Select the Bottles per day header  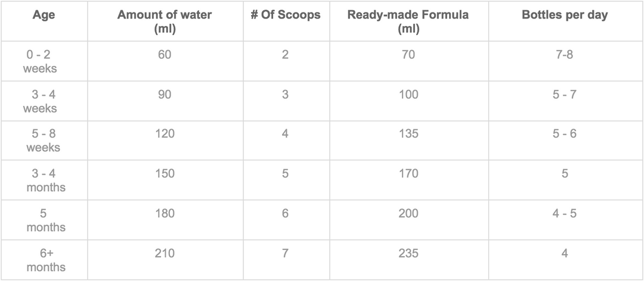point(564,15)
